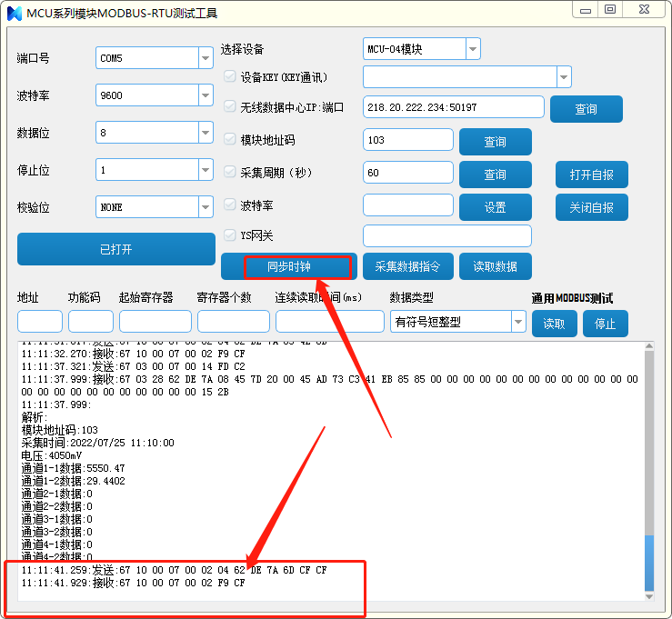Viewport: 672px width, 619px height.
Task: Click the 采集数据指令 button
Action: pos(407,266)
